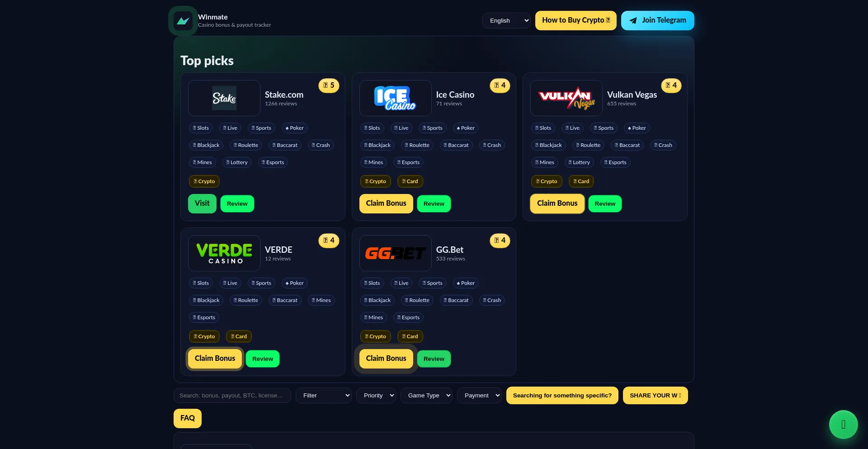Read the VERDE review
868x449 pixels.
tap(263, 359)
